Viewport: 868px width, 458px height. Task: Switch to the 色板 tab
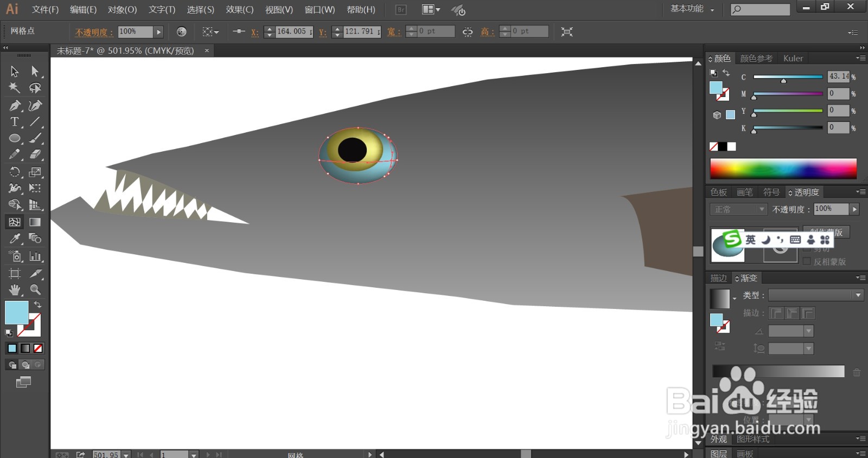click(x=719, y=192)
